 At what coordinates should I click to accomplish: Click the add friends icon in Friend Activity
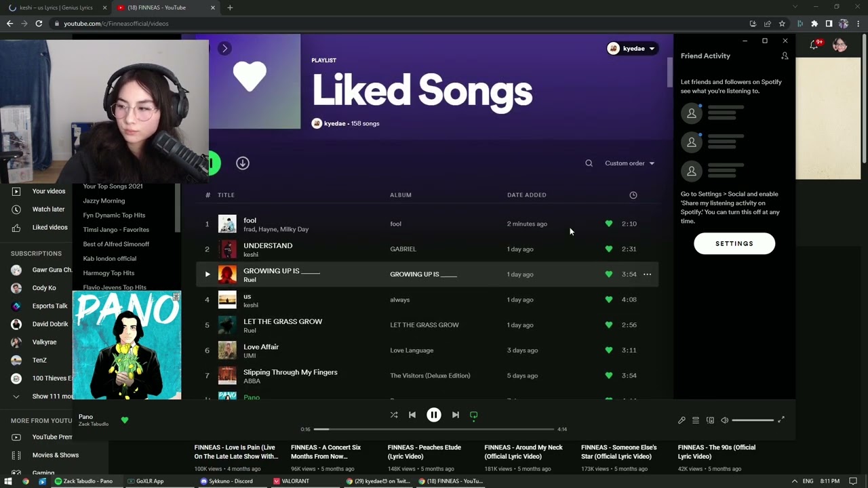pos(785,56)
